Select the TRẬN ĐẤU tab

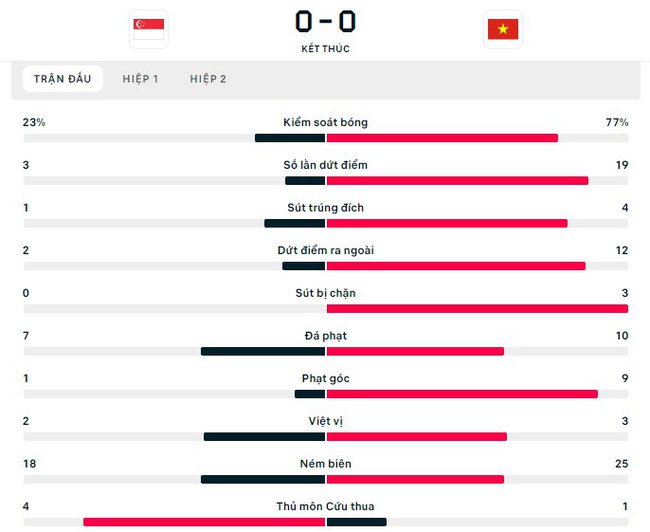pos(63,79)
